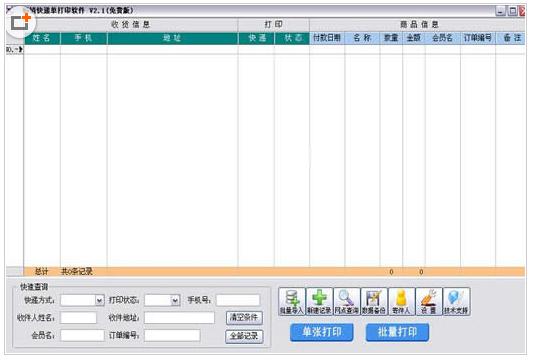Image resolution: width=535 pixels, height=361 pixels.
Task: Start 批量打印 batch print
Action: point(397,332)
